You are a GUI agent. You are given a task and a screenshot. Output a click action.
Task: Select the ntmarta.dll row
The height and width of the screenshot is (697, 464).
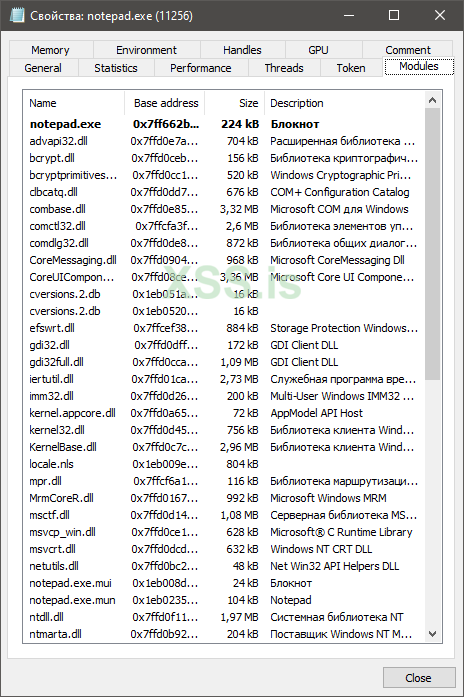pyautogui.click(x=224, y=634)
